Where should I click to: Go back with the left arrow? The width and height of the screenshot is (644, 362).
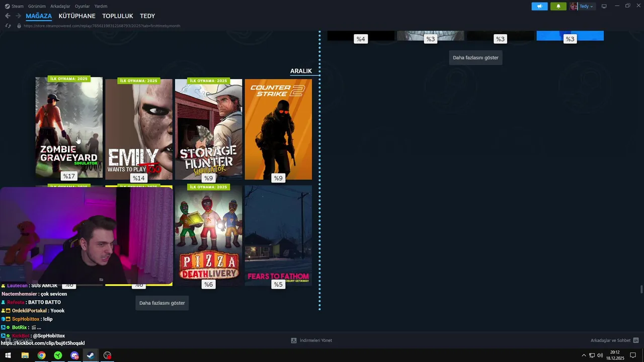(x=8, y=16)
